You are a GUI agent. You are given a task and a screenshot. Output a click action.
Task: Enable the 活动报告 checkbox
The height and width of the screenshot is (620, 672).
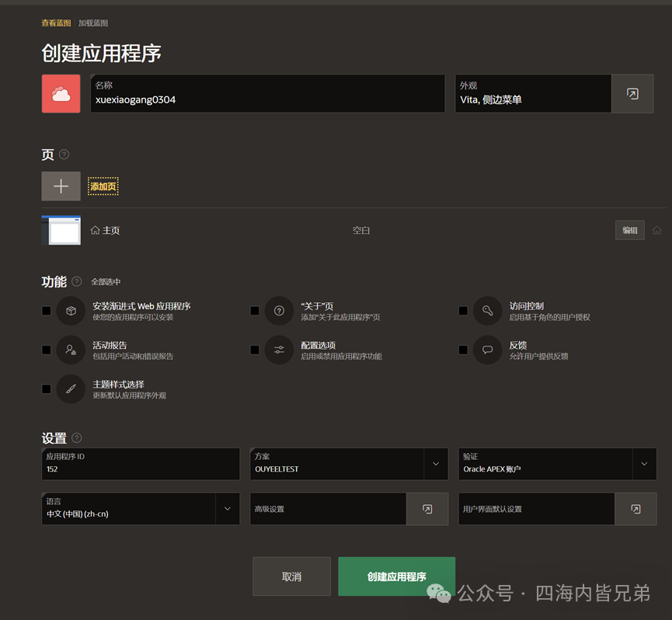47,350
